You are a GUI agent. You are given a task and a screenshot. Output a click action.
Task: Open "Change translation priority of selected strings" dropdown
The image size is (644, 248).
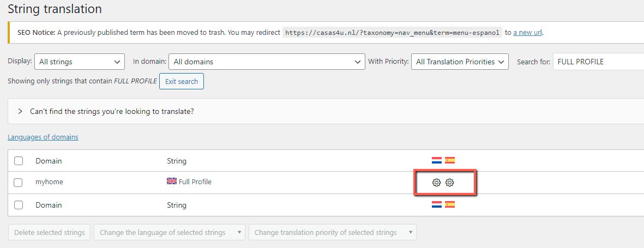pos(333,232)
